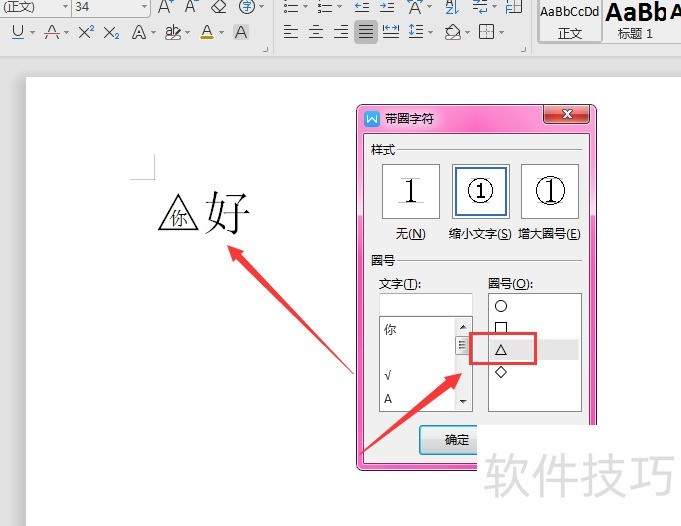Screen dimensions: 681x526
Task: Click the character shading icon
Action: pos(240,32)
